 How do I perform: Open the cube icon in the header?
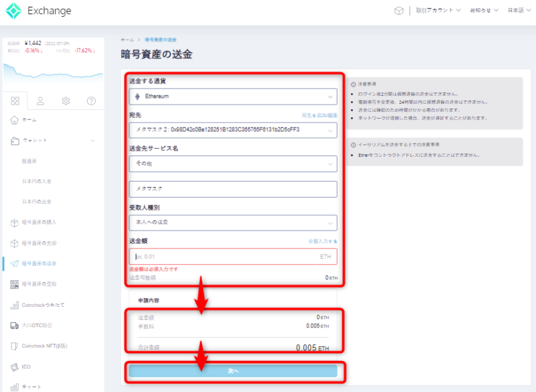(x=399, y=11)
